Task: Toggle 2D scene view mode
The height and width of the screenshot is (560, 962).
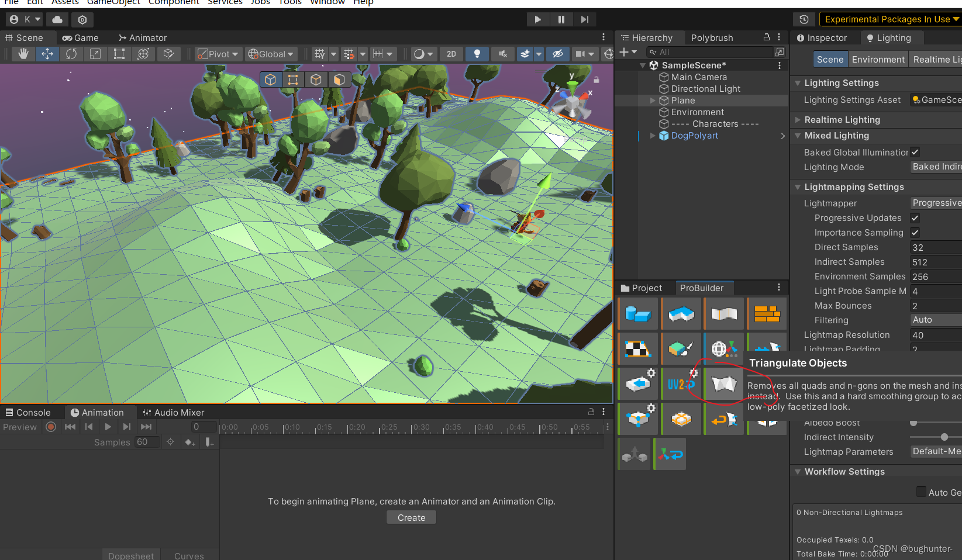Action: [x=451, y=54]
